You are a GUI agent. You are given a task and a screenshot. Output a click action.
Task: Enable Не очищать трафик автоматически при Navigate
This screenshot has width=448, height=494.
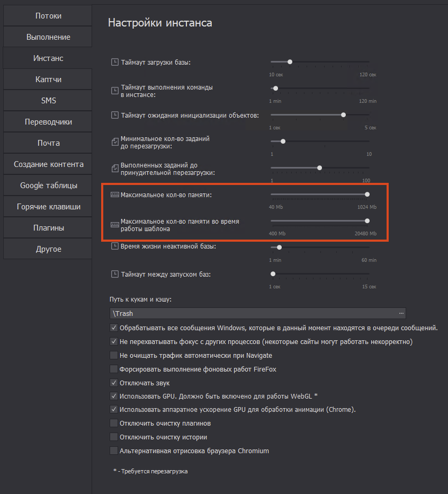(113, 355)
